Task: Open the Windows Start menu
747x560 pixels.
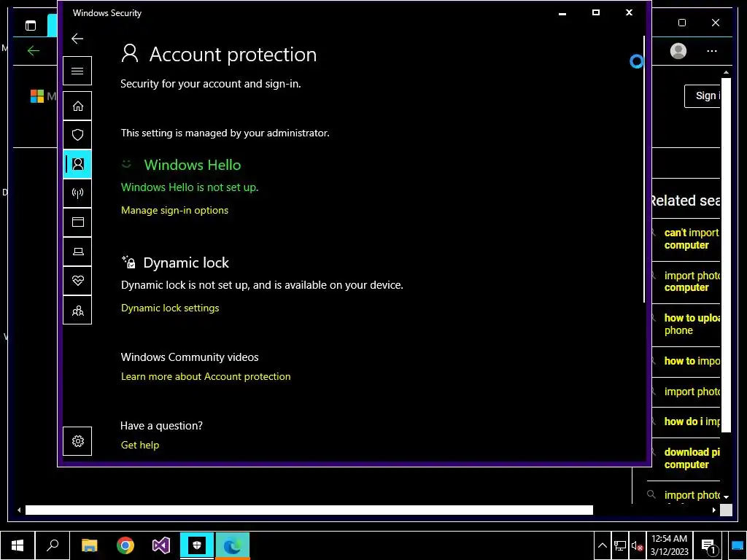Action: tap(18, 545)
